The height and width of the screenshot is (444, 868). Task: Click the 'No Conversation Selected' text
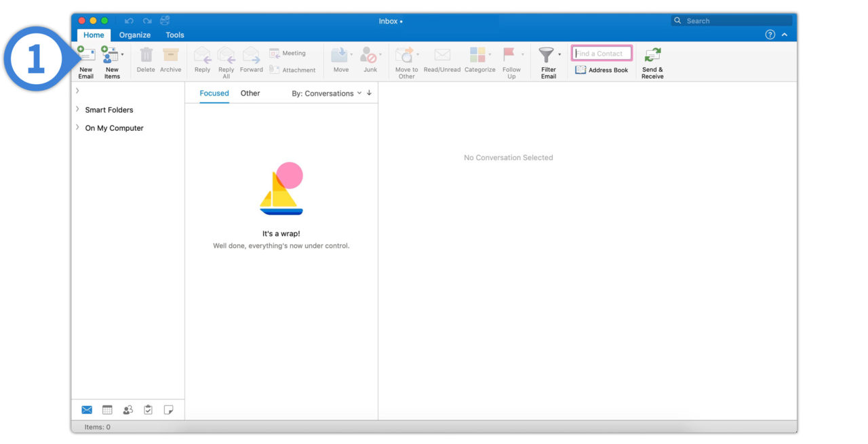coord(509,157)
